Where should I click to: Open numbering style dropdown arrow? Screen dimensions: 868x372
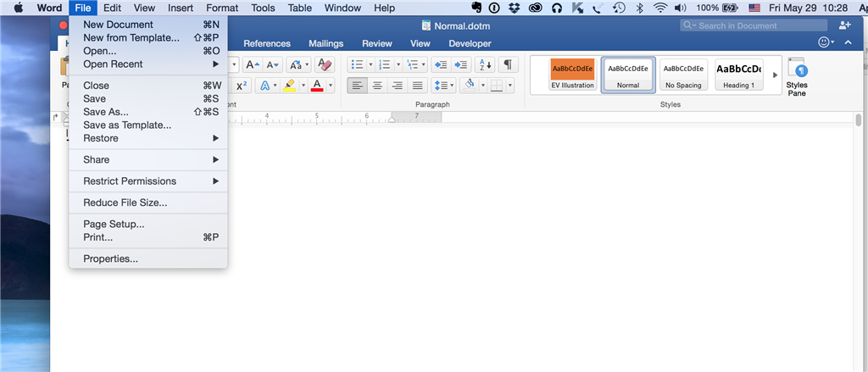(x=398, y=64)
